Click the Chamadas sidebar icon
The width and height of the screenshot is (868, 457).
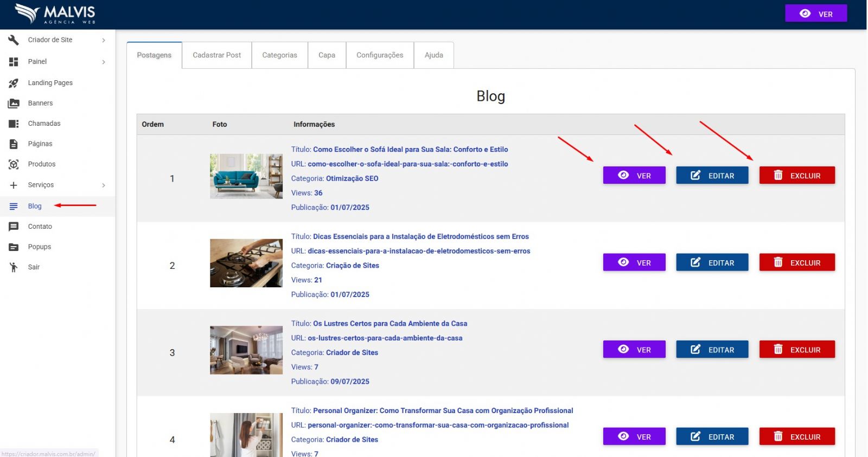14,124
